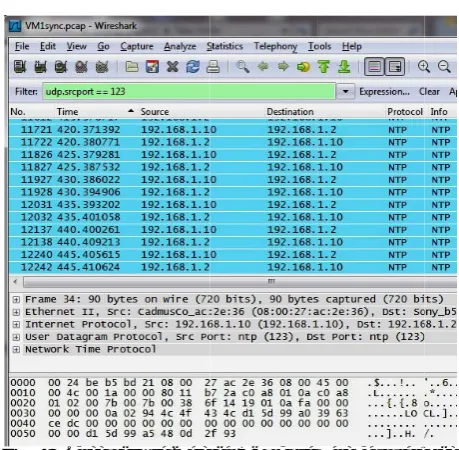Expand the Ethernet II tree node
This screenshot has height=450, width=459.
(16, 312)
